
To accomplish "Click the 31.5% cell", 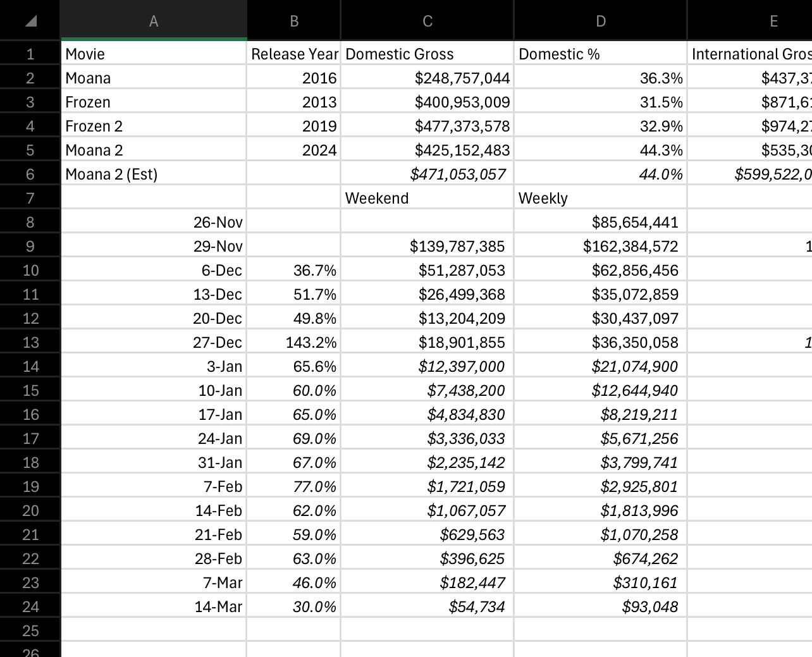I will 601,102.
